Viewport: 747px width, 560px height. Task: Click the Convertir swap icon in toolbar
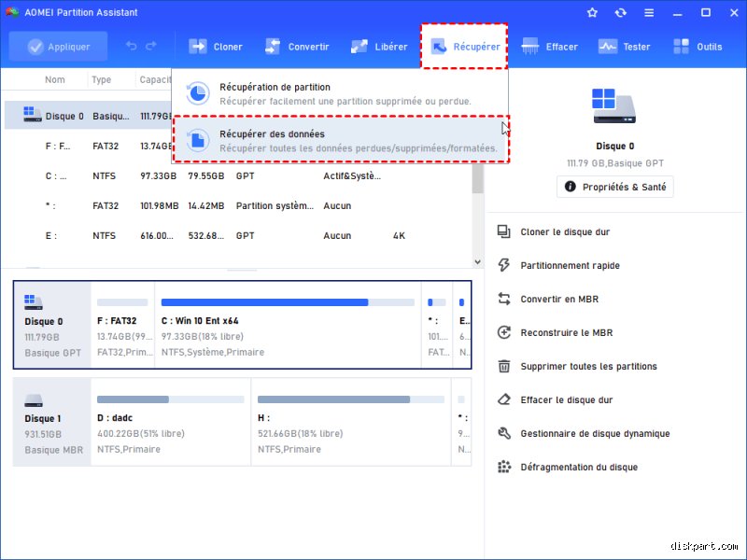click(x=273, y=47)
